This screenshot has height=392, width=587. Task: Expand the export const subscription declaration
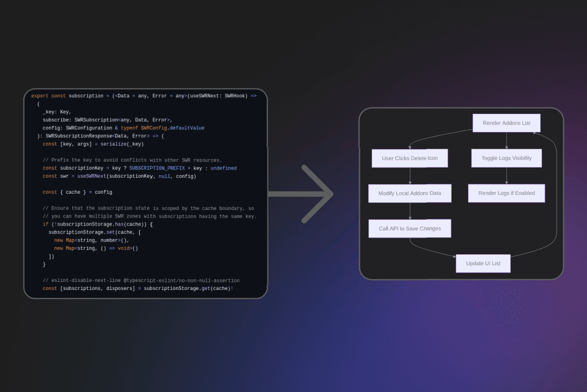click(86, 96)
